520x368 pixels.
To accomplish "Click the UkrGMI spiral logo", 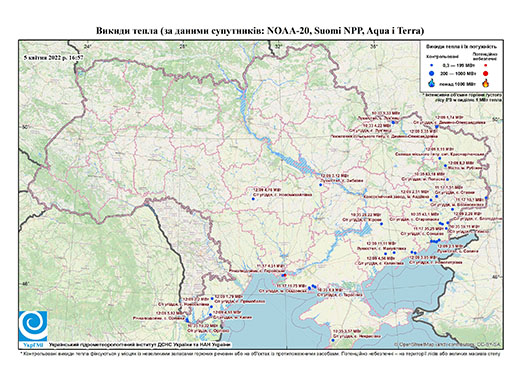I will pos(33,326).
